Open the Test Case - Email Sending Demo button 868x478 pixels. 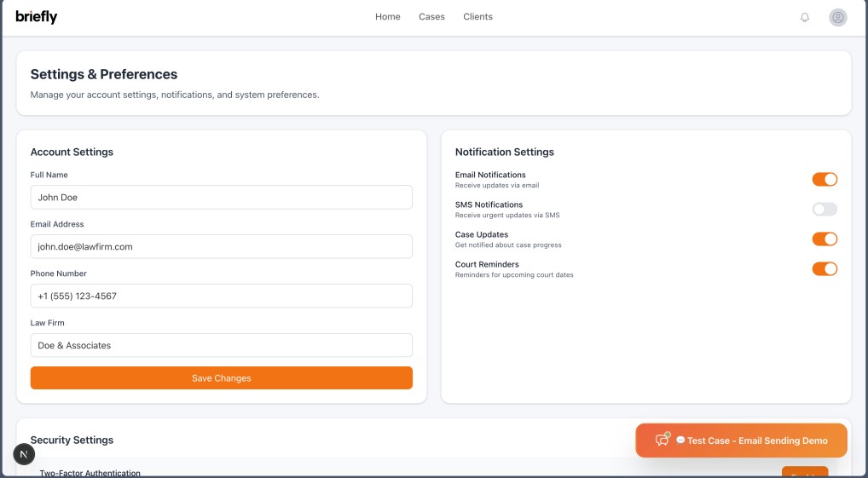[x=741, y=441]
